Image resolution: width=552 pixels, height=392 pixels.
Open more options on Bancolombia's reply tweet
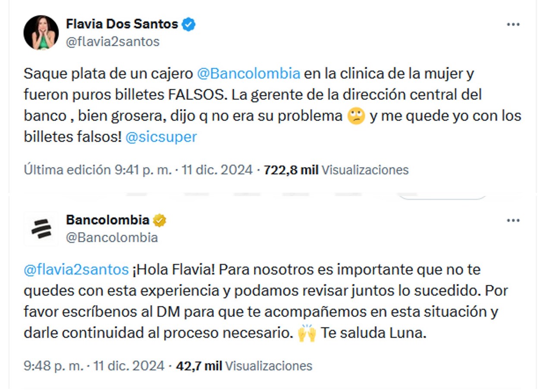click(x=513, y=221)
